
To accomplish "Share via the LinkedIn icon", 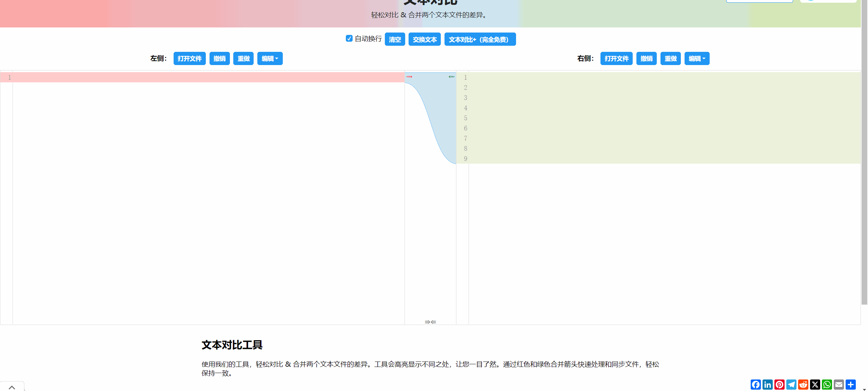I will point(767,385).
